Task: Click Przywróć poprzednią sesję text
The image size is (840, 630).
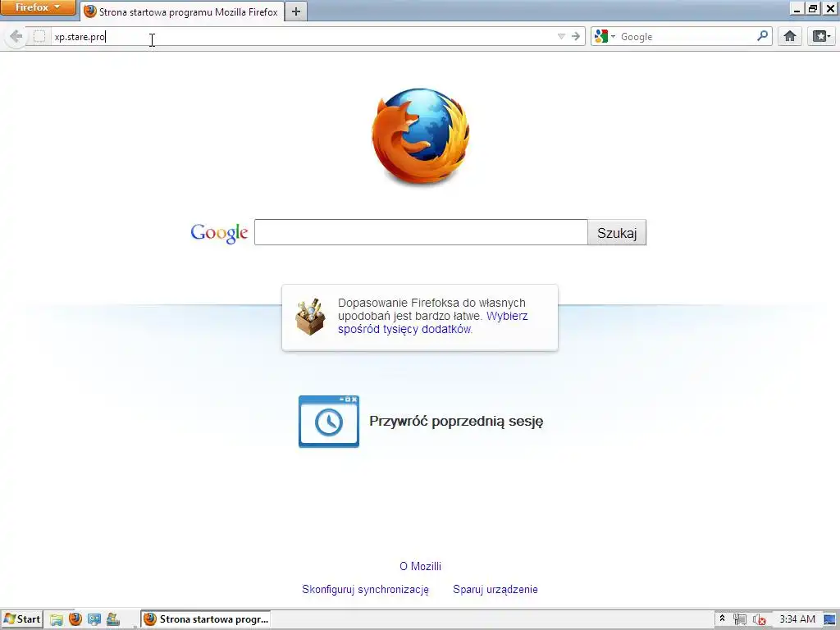Action: pyautogui.click(x=456, y=421)
